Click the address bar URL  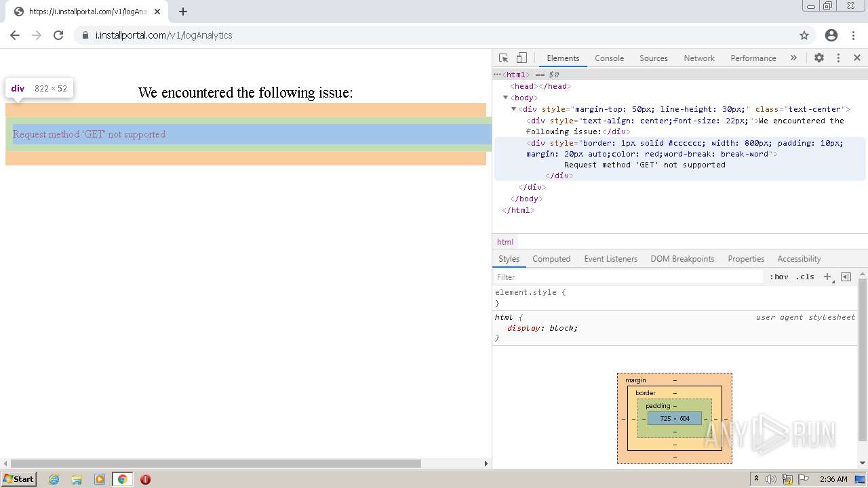point(163,35)
